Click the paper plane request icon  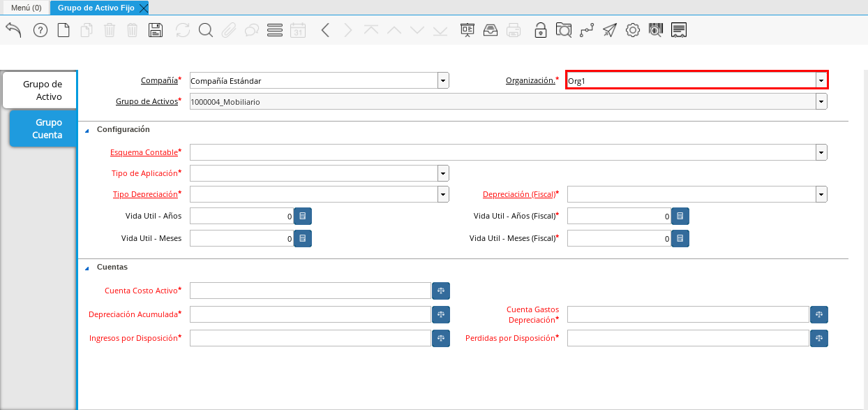click(610, 30)
